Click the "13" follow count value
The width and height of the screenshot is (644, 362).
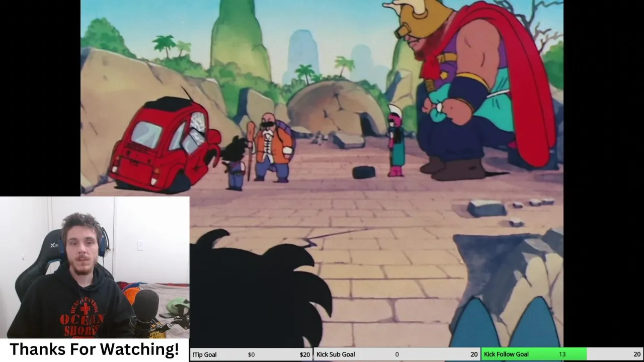click(x=562, y=354)
